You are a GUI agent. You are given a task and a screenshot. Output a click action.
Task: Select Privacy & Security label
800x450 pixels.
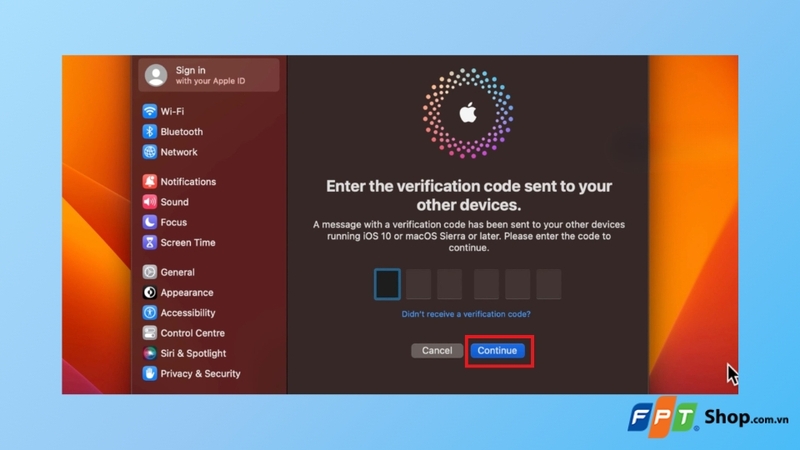pyautogui.click(x=201, y=374)
